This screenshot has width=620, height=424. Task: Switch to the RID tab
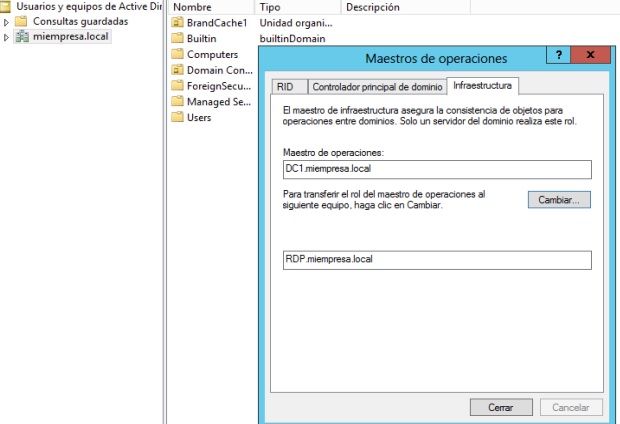(285, 87)
